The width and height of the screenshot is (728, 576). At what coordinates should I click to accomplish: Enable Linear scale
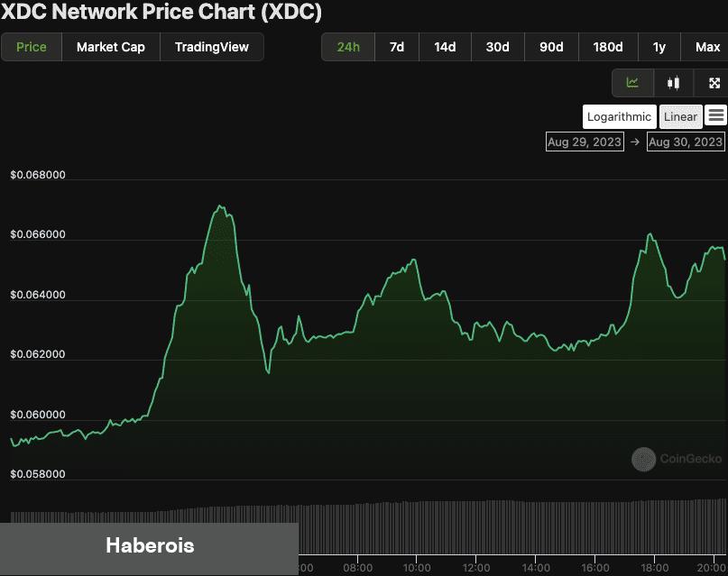[x=680, y=116]
